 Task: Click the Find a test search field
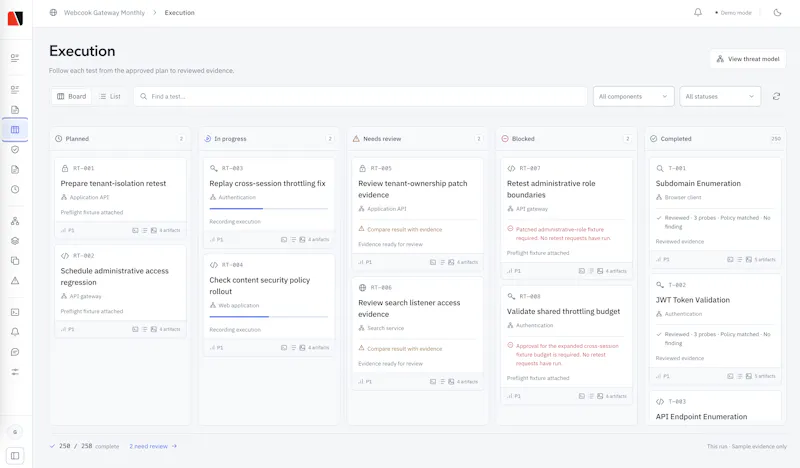[361, 96]
